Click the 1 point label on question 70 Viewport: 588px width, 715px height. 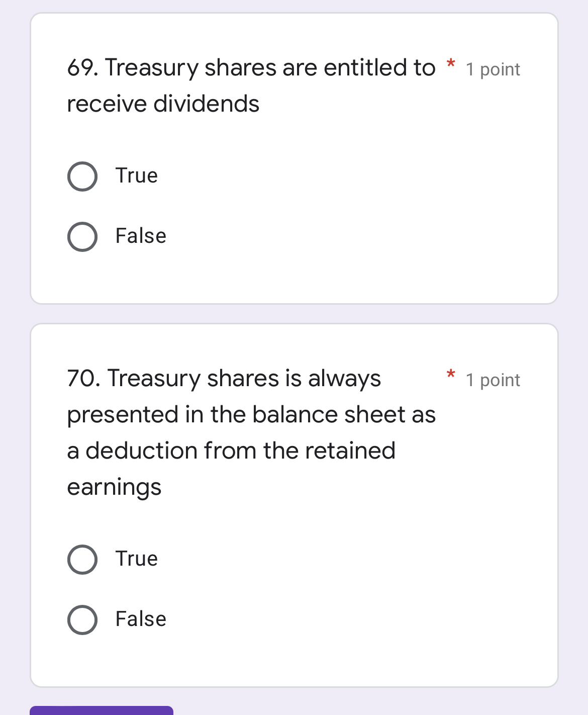click(493, 381)
